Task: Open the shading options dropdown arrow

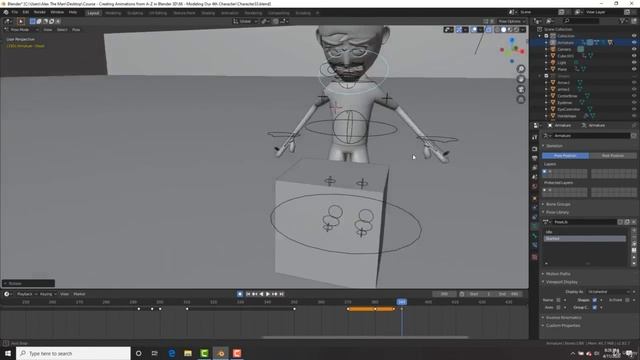Action: coord(523,30)
